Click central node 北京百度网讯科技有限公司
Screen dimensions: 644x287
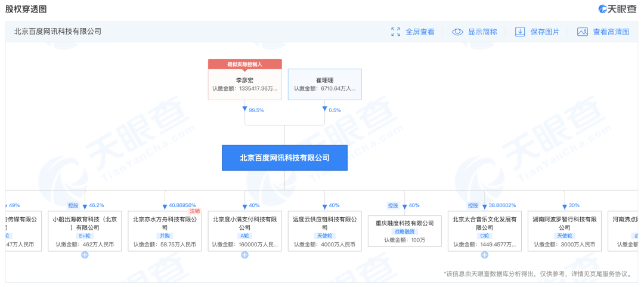click(284, 158)
